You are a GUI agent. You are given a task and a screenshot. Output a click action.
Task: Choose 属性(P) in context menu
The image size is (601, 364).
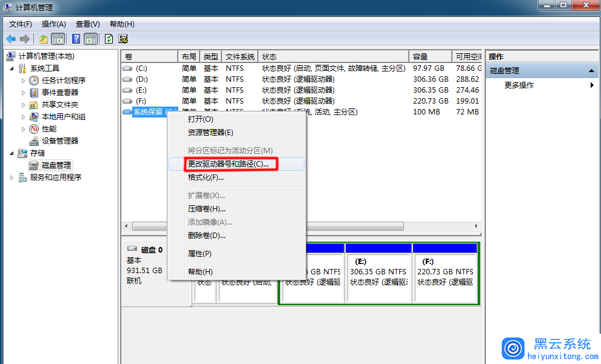[x=236, y=254]
